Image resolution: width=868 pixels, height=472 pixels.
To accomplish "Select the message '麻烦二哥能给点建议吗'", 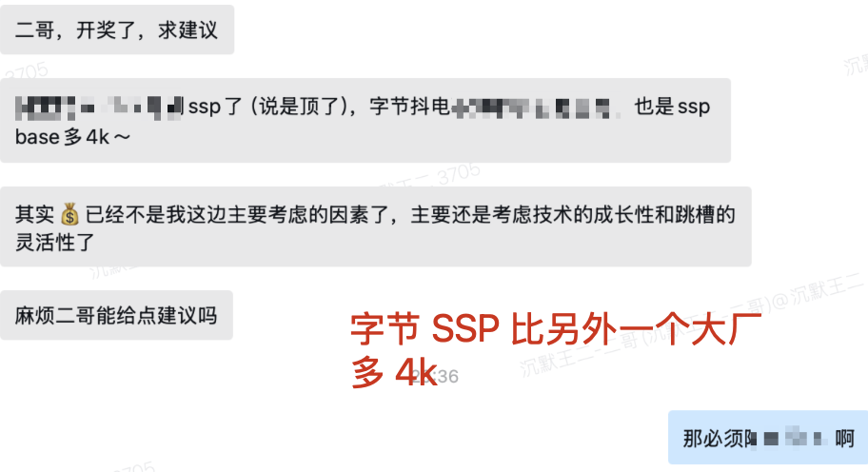I will point(116,315).
